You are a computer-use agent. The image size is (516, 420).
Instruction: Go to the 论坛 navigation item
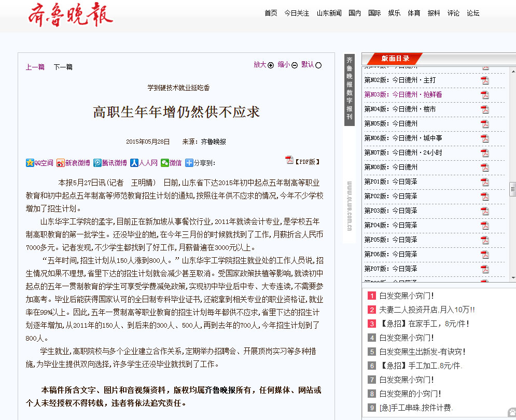click(x=473, y=13)
